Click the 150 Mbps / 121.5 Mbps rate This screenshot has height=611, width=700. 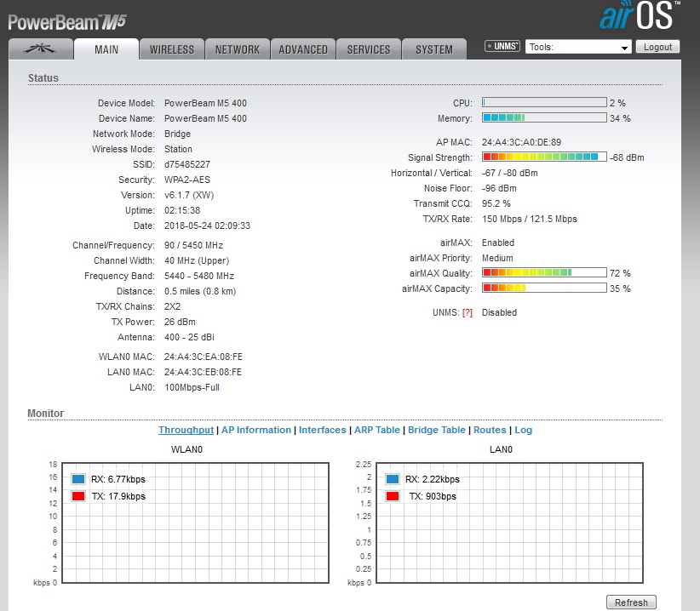coord(530,219)
